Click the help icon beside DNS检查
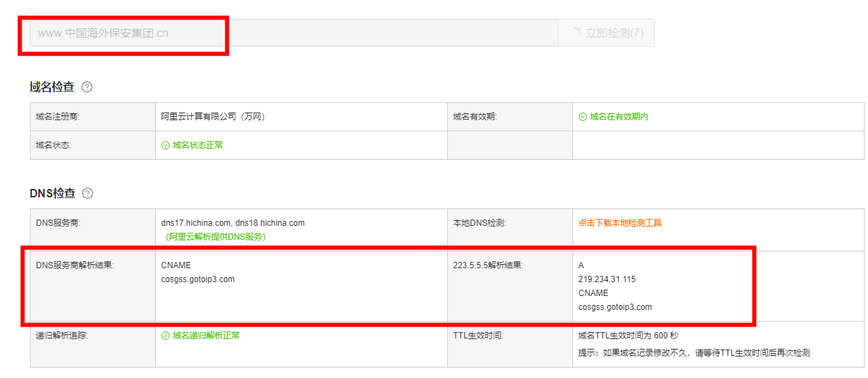The height and width of the screenshot is (378, 868). coord(88,193)
